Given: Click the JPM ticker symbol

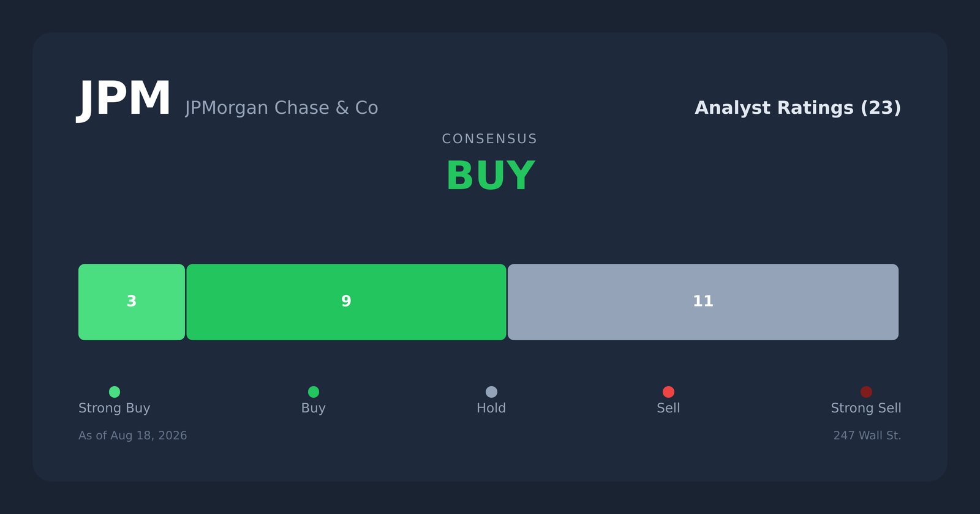Looking at the screenshot, I should click(x=124, y=99).
